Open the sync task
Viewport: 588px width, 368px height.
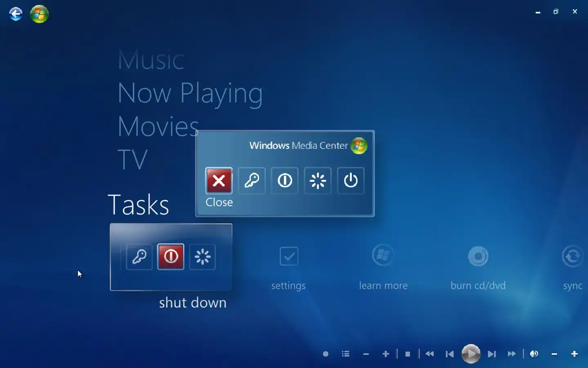[572, 267]
